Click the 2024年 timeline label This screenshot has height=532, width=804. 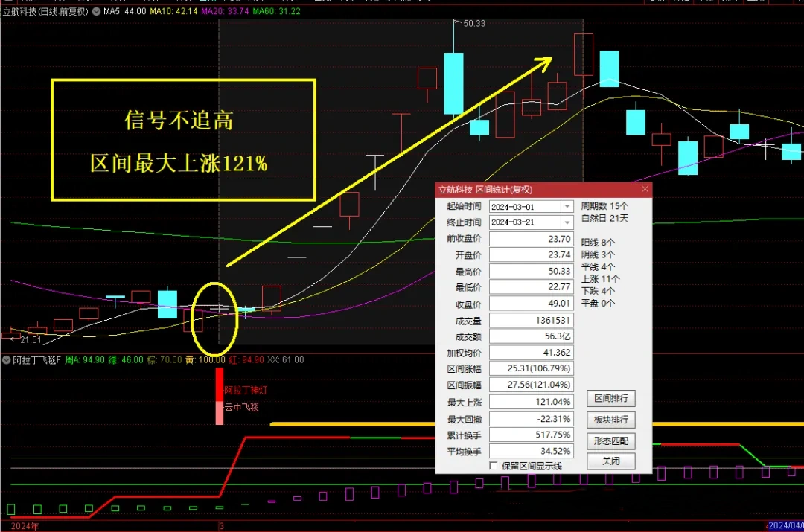[x=24, y=526]
